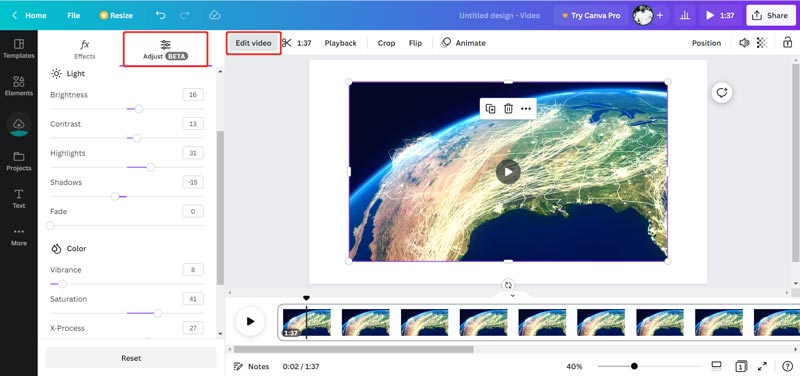The width and height of the screenshot is (800, 376).
Task: Check cloud save status icon
Action: (215, 15)
